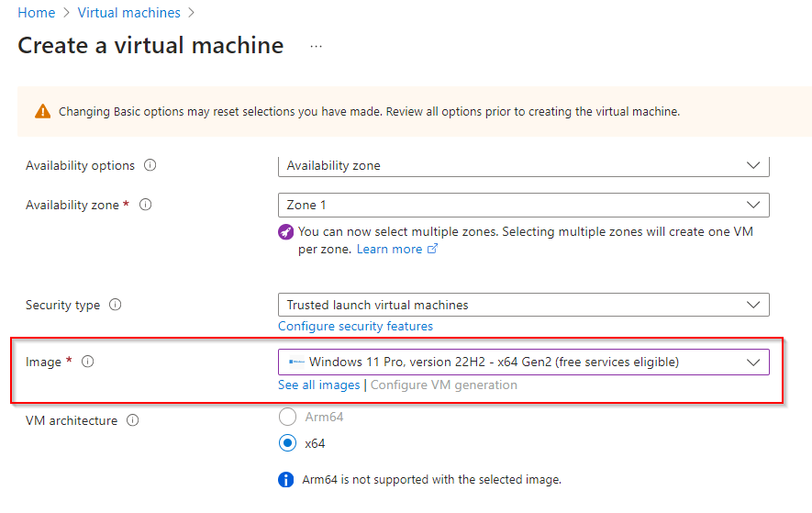The image size is (812, 513).
Task: Open the Availability zone dropdown
Action: (x=523, y=205)
